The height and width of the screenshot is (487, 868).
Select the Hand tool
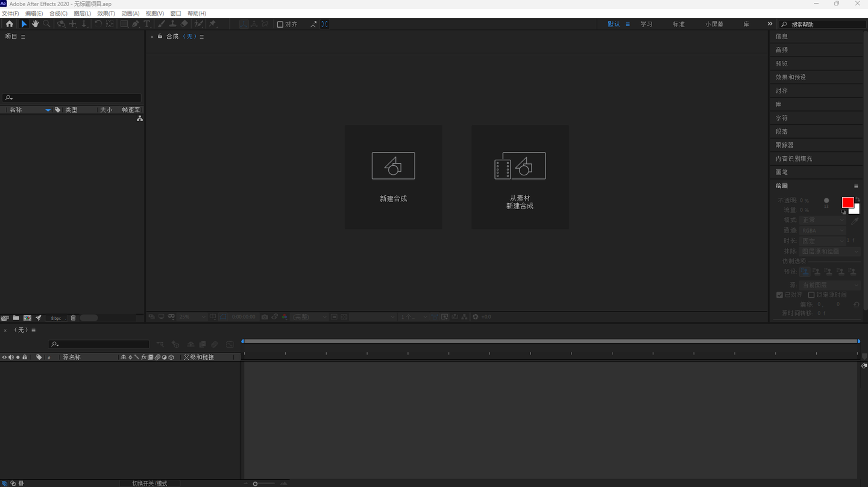36,24
